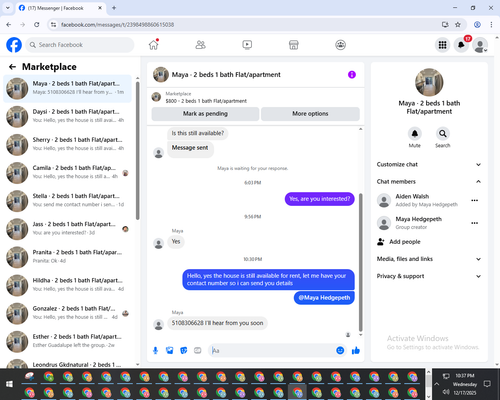Mute this chat with the bell icon
The width and height of the screenshot is (500, 400).
point(415,134)
